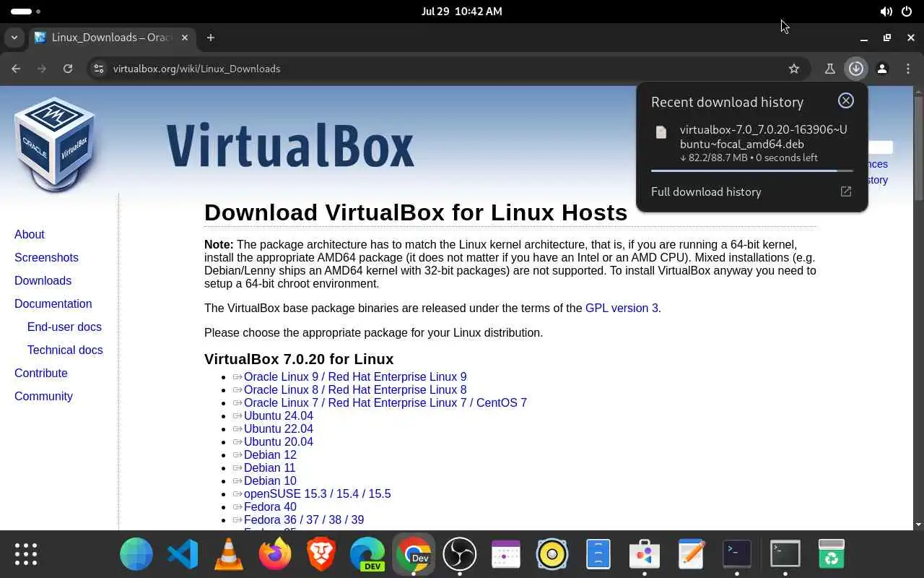The width and height of the screenshot is (924, 578).
Task: Open the profile avatar icon
Action: coord(882,69)
